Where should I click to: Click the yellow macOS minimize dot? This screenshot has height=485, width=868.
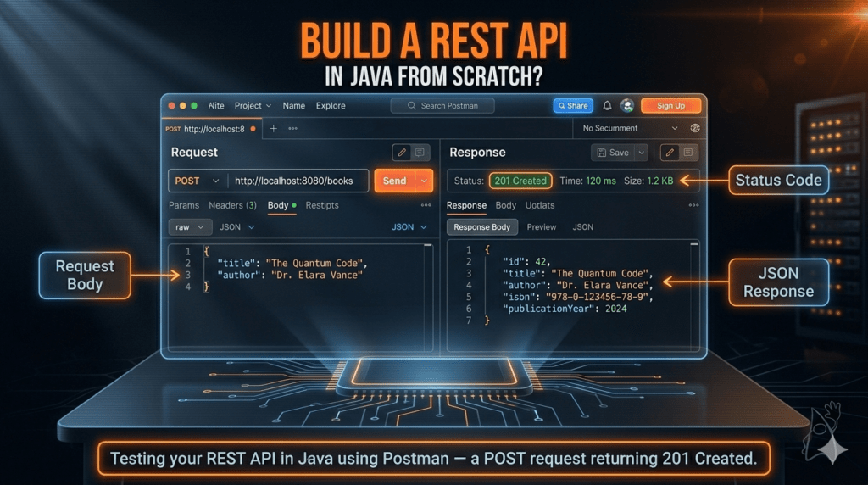coord(183,106)
